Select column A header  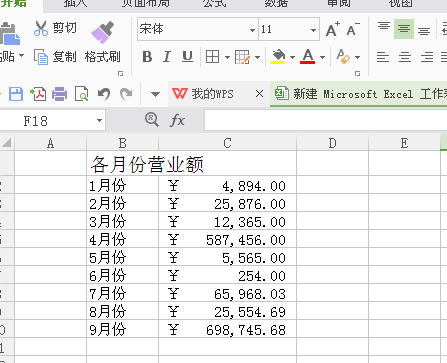point(50,143)
